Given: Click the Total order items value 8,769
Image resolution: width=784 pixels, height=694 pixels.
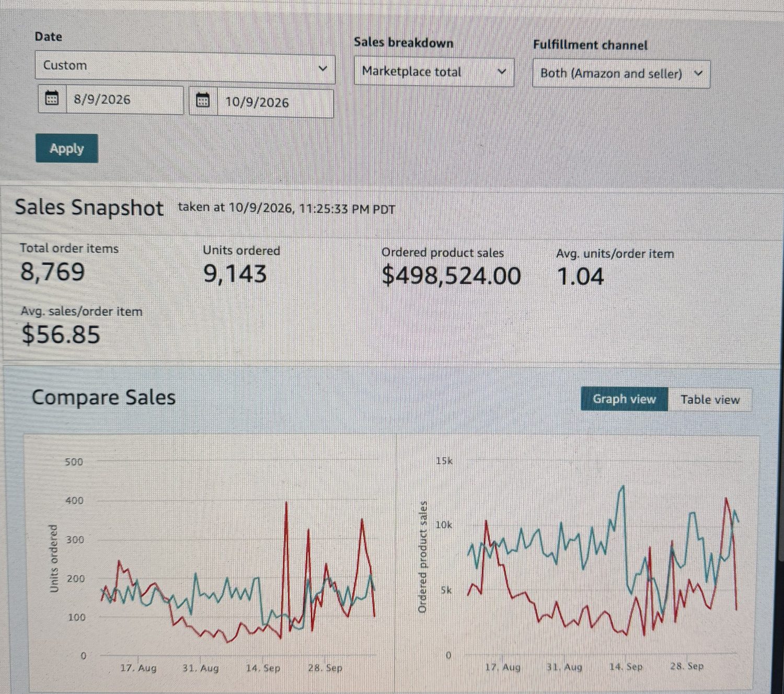Looking at the screenshot, I should click(52, 272).
